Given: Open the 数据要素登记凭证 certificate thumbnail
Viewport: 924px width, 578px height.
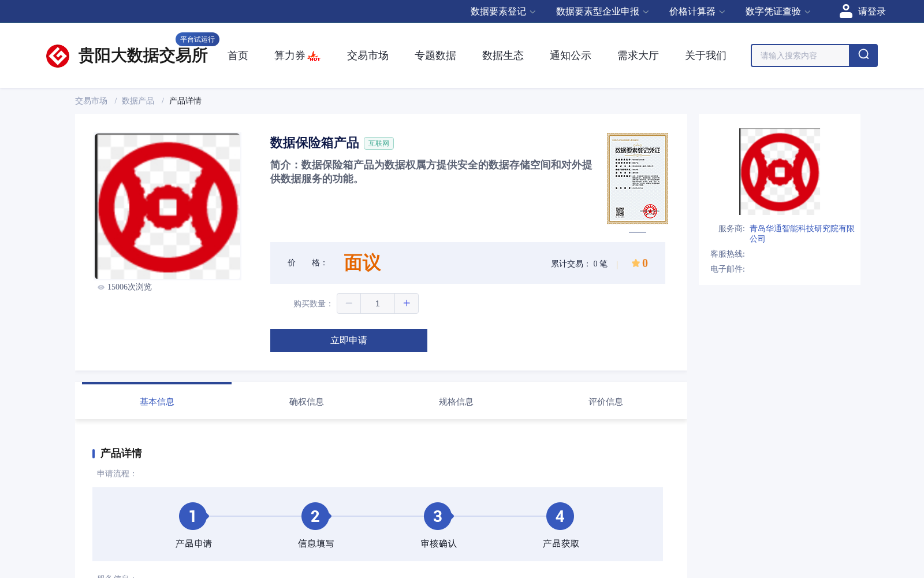Looking at the screenshot, I should click(x=638, y=179).
